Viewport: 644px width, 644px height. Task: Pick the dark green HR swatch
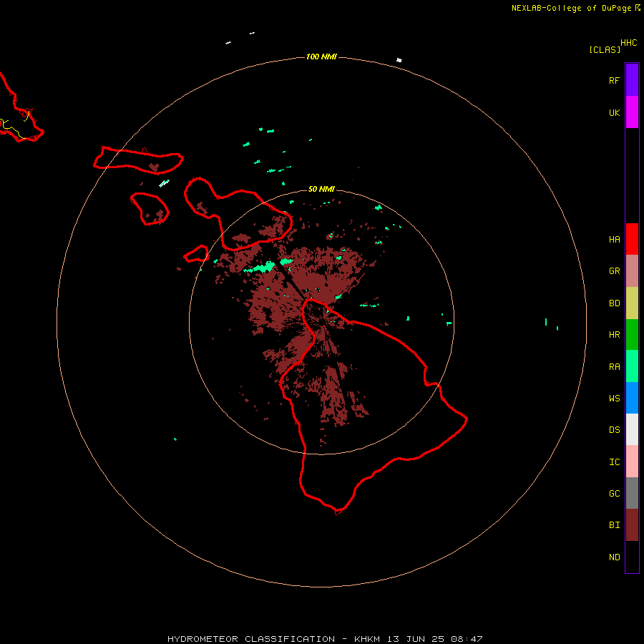tap(632, 335)
